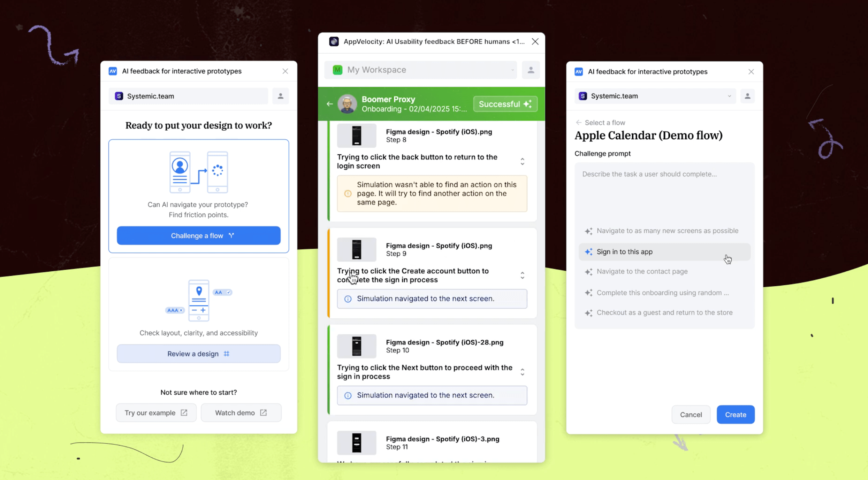Click account icon beside left Systemic.team
This screenshot has height=480, width=868.
pos(280,96)
